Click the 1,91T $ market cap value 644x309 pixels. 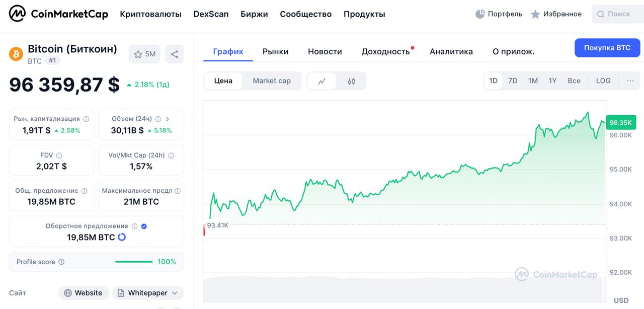tap(37, 130)
